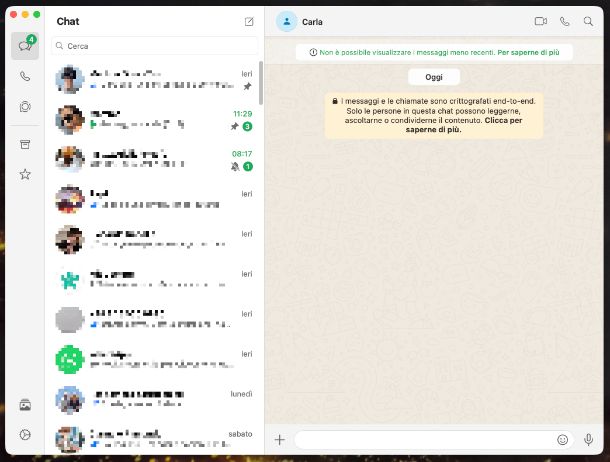Open the Status updates tab in the sidebar

click(25, 107)
